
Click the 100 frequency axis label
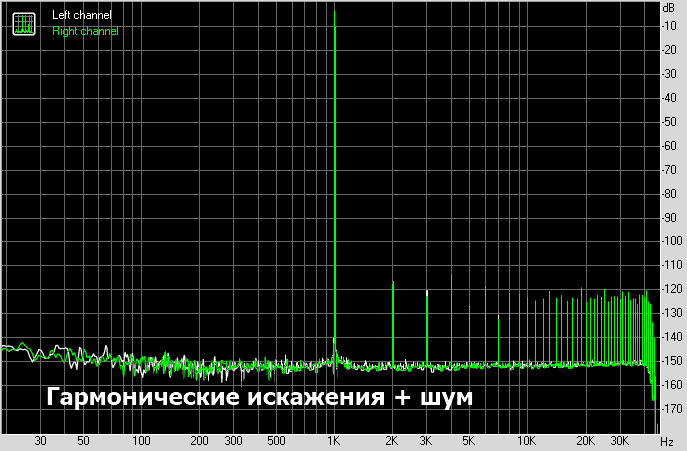click(x=141, y=441)
